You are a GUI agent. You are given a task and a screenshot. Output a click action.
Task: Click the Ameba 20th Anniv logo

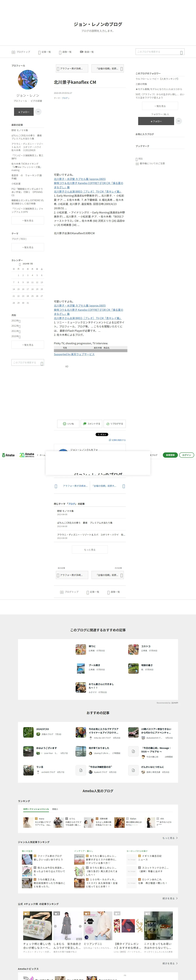(x=27, y=455)
